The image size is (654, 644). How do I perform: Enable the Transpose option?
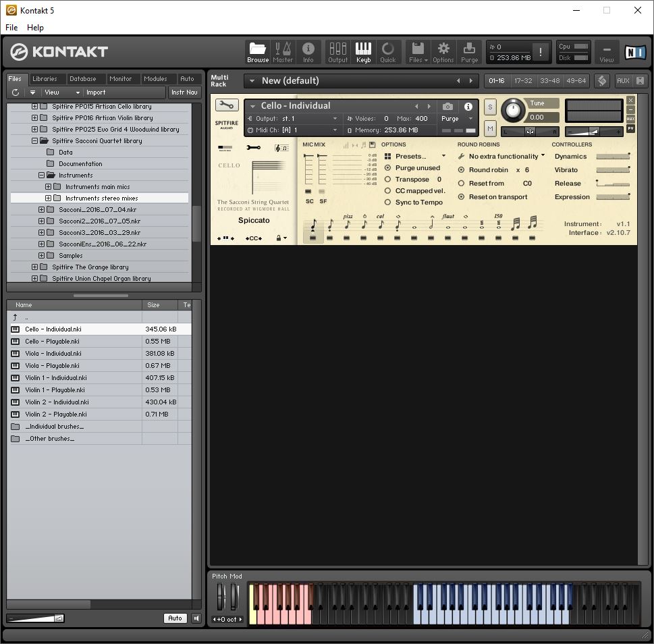pos(387,180)
